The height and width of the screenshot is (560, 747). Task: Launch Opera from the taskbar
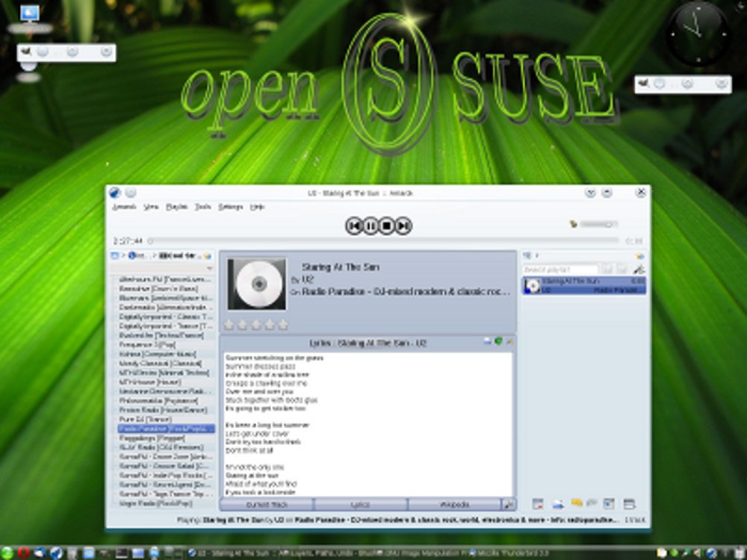[23, 553]
